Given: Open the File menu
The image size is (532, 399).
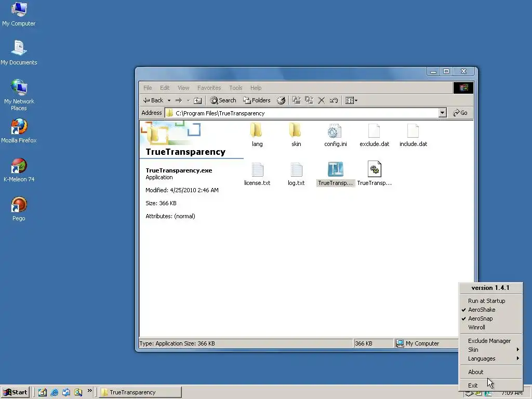Looking at the screenshot, I should (148, 87).
